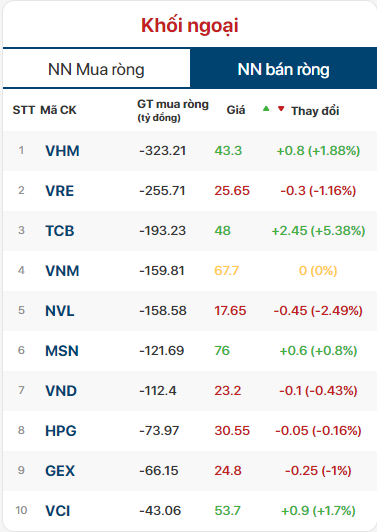Click the Khối ngoại heading
This screenshot has height=532, width=377.
coord(190,26)
